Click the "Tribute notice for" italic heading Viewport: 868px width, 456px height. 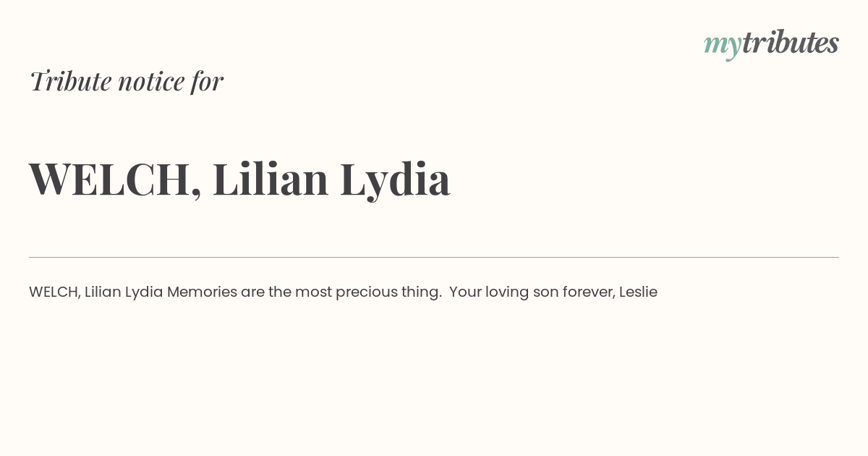[x=126, y=81]
